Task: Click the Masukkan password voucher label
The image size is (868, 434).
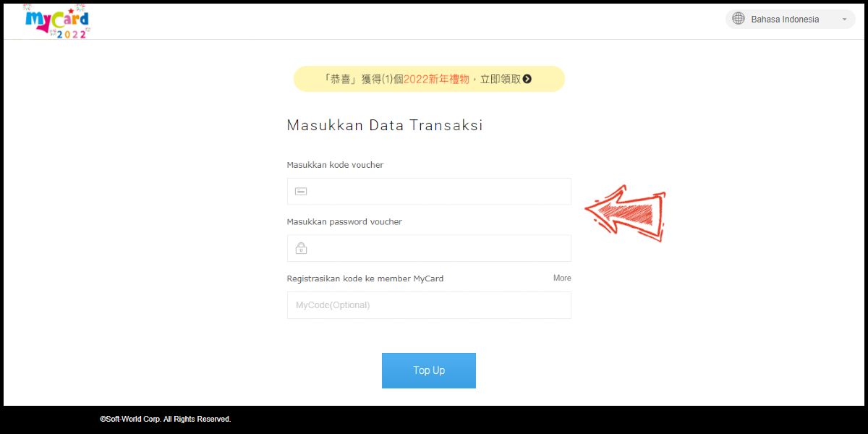Action: point(344,222)
